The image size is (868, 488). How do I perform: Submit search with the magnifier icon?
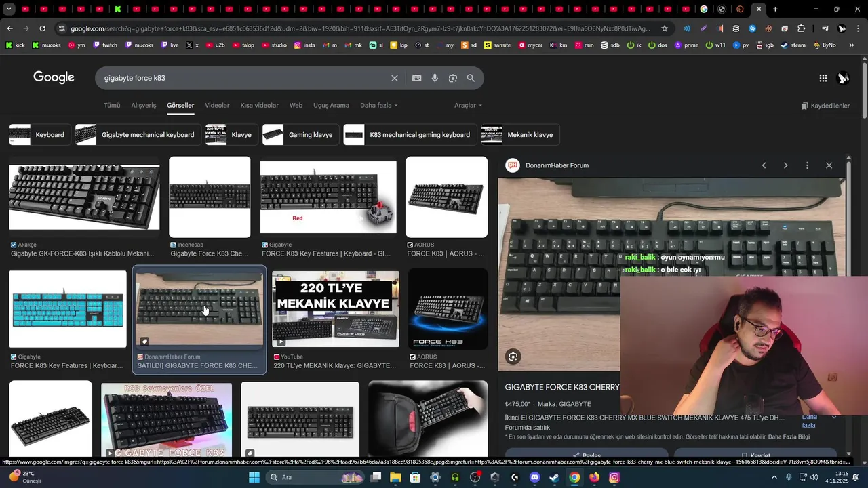(x=471, y=78)
